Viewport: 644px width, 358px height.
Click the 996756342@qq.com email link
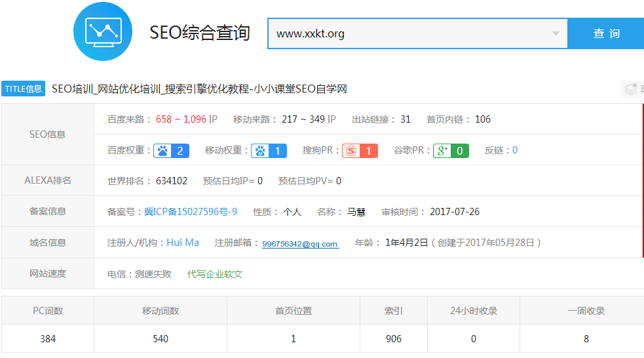click(x=300, y=244)
